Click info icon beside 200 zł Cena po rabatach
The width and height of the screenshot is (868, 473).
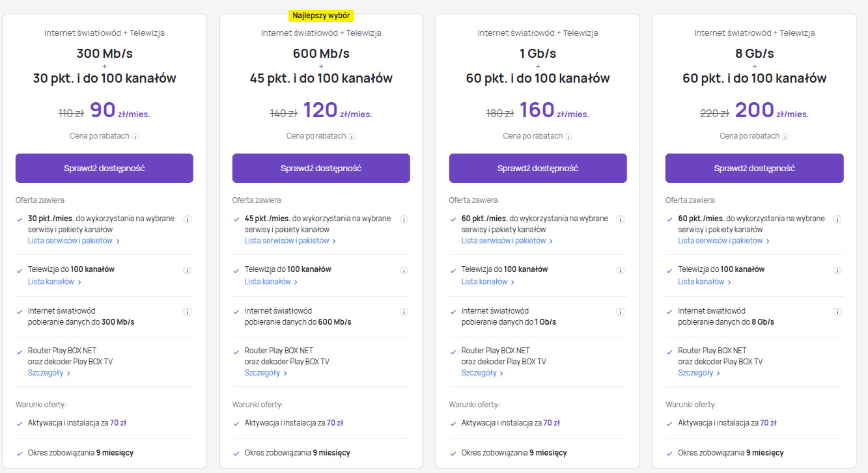point(785,137)
